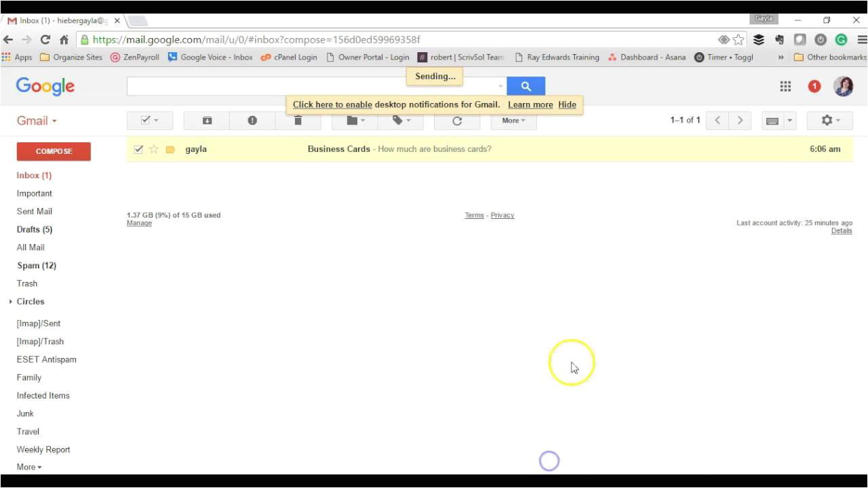The width and height of the screenshot is (868, 488).
Task: Toggle the importance marker on gayla email
Action: point(170,149)
